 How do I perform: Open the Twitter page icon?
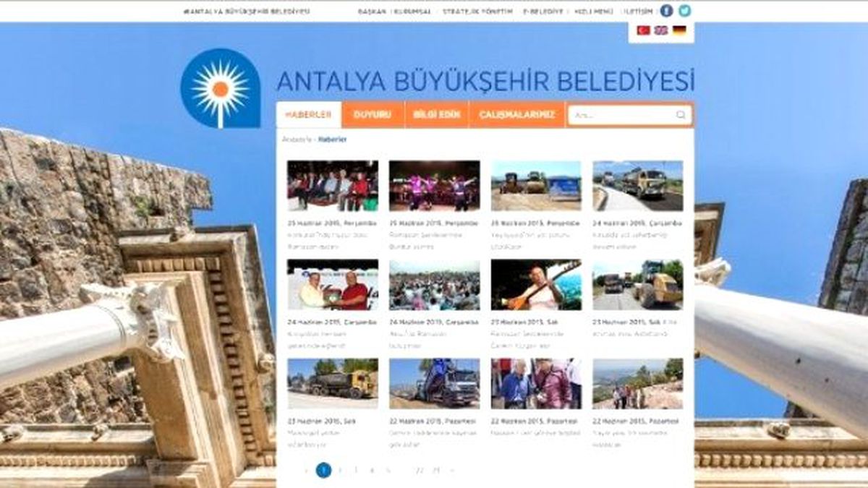click(684, 11)
